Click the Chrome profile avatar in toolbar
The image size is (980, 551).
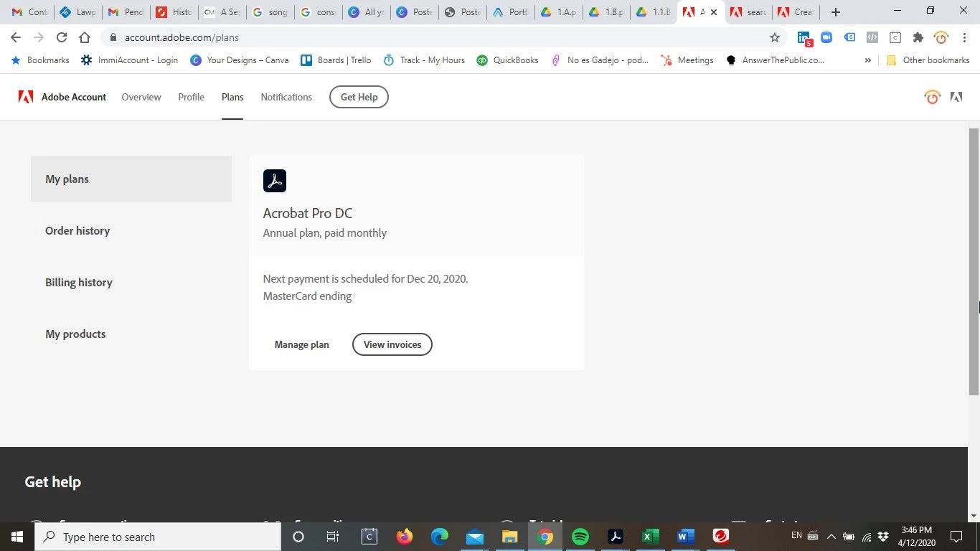[x=941, y=37]
